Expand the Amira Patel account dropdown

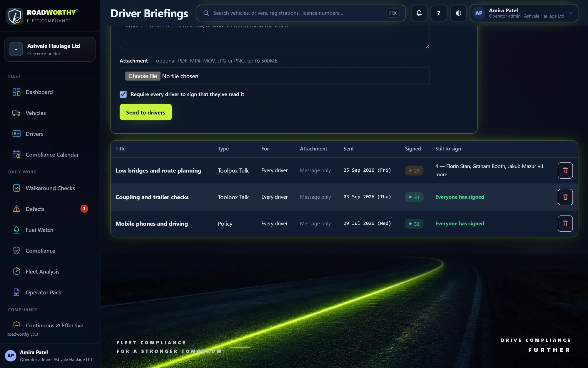click(524, 13)
